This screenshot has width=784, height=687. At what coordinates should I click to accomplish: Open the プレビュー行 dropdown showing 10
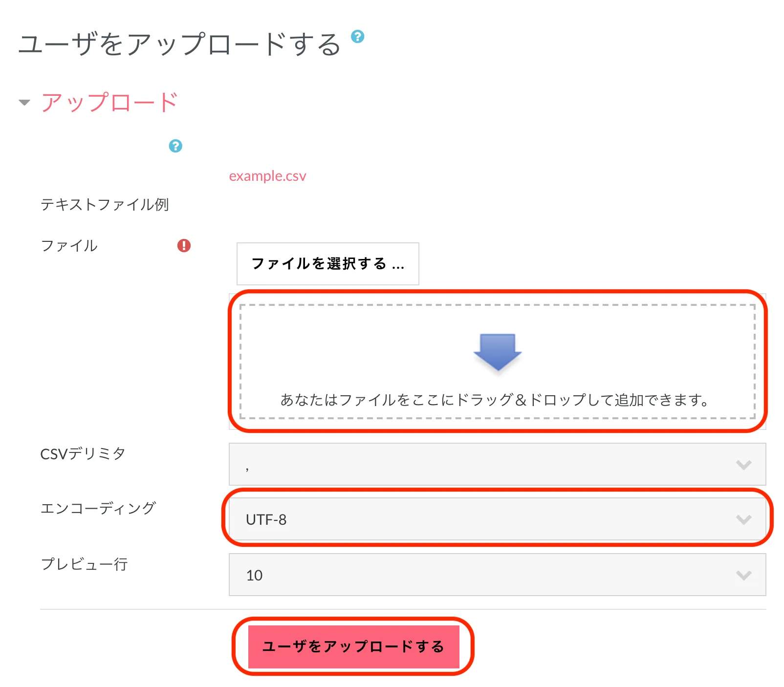pyautogui.click(x=497, y=575)
